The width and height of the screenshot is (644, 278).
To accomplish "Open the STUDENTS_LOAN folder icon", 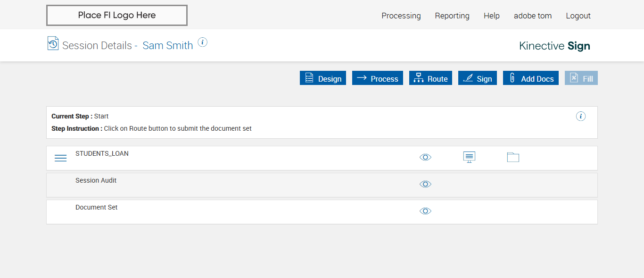I will point(513,157).
